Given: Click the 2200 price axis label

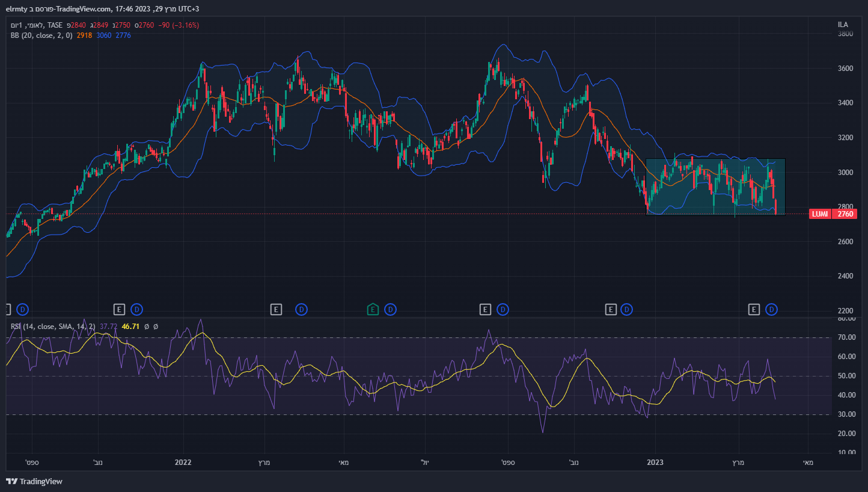Looking at the screenshot, I should (846, 311).
